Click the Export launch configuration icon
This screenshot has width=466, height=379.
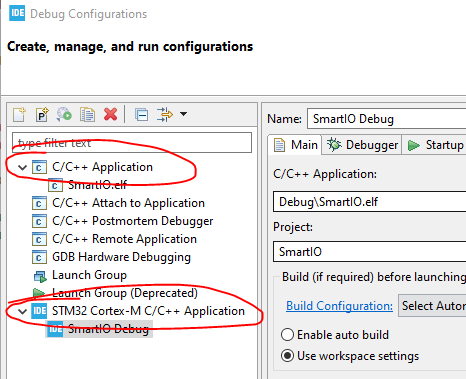pos(64,115)
